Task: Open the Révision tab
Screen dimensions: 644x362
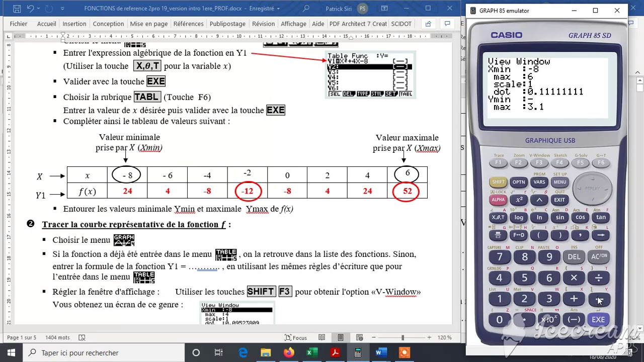Action: [x=264, y=24]
